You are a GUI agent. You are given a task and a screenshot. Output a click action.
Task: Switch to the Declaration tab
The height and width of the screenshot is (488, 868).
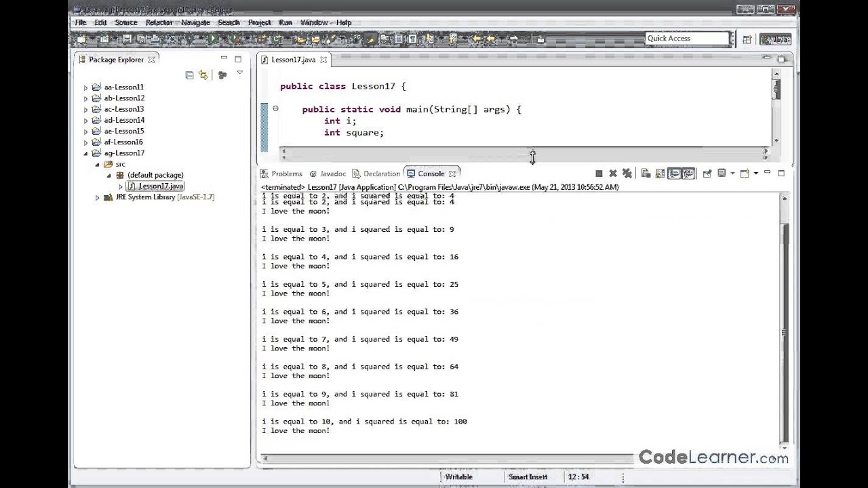pos(376,174)
